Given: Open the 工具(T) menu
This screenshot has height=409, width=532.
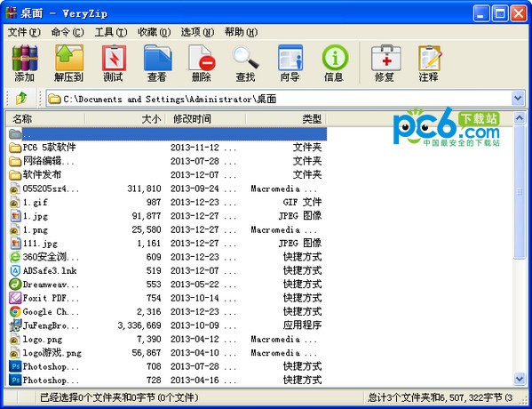Looking at the screenshot, I should click(x=111, y=32).
